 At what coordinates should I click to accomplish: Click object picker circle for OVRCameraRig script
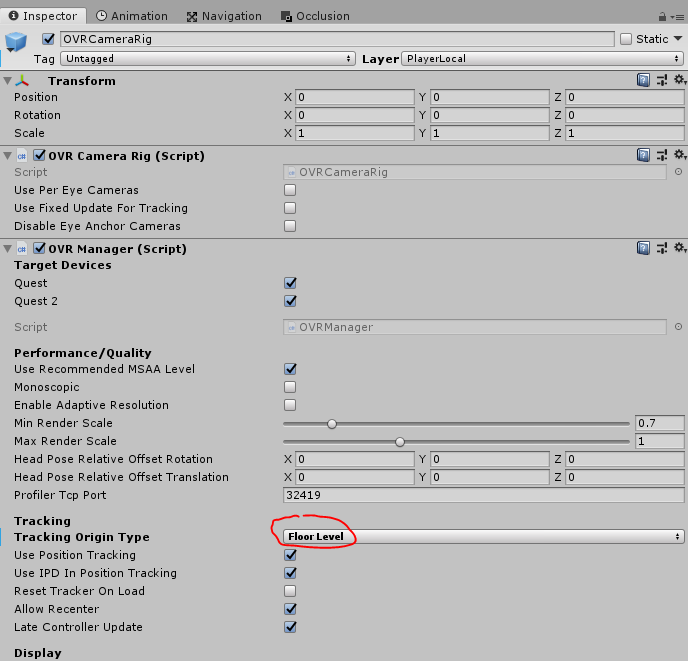(x=678, y=172)
